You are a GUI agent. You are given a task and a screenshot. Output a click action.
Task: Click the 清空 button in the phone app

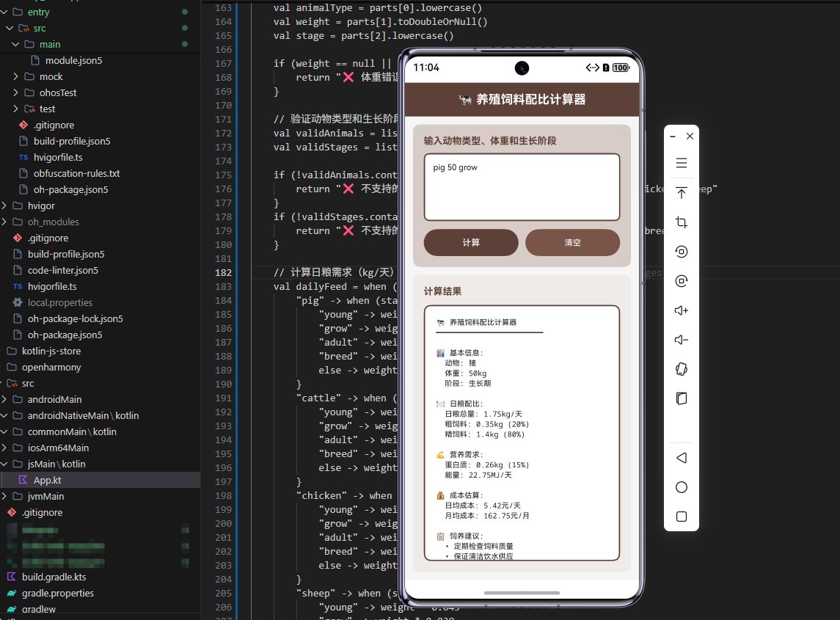click(572, 243)
